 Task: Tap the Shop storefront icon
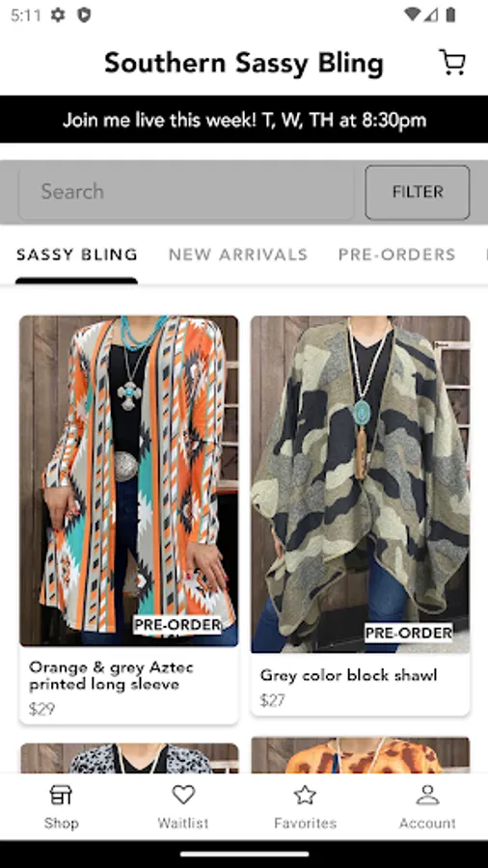61,796
